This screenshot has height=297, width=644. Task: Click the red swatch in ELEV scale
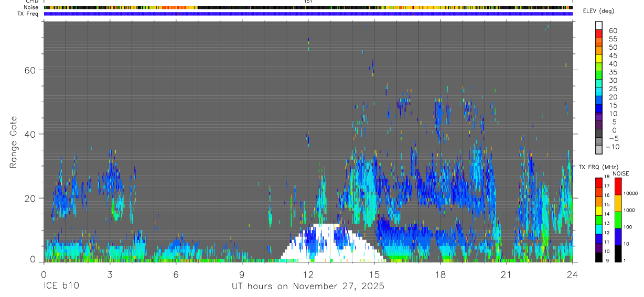pos(599,34)
